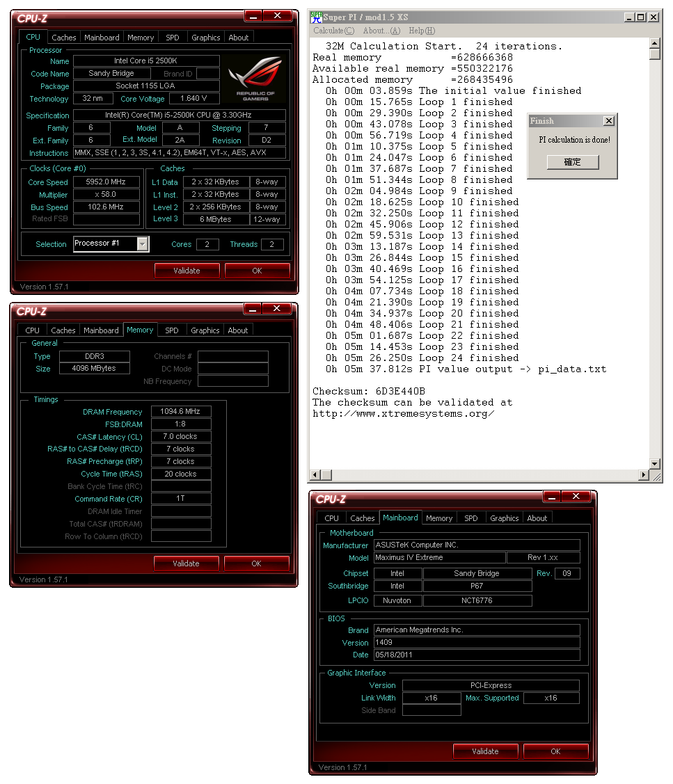The height and width of the screenshot is (784, 673).
Task: Click the BIOS date 05/18/2011 field
Action: (477, 655)
